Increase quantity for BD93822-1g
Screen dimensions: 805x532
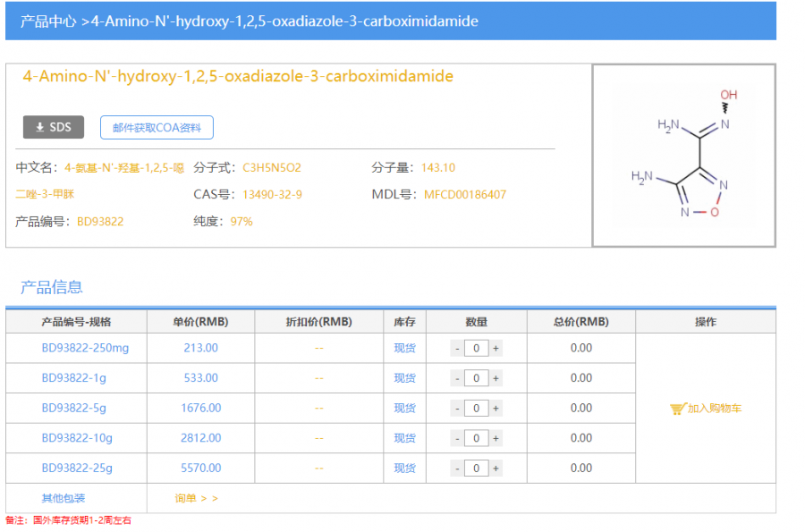tap(496, 378)
